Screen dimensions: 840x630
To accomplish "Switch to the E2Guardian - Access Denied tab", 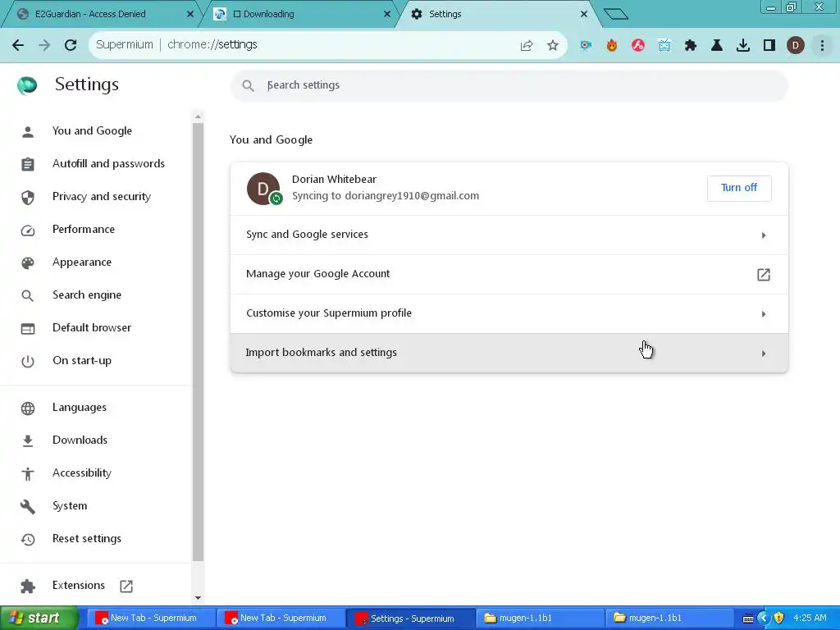I will coord(102,14).
